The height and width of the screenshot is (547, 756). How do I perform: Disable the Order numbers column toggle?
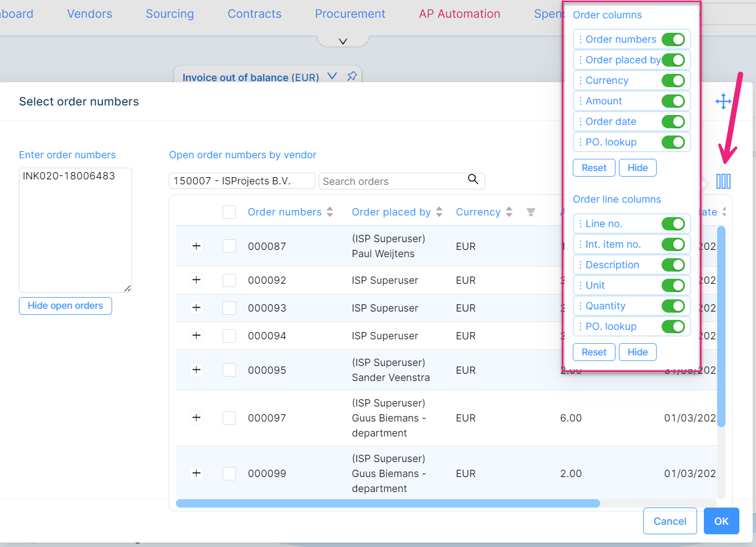(673, 39)
